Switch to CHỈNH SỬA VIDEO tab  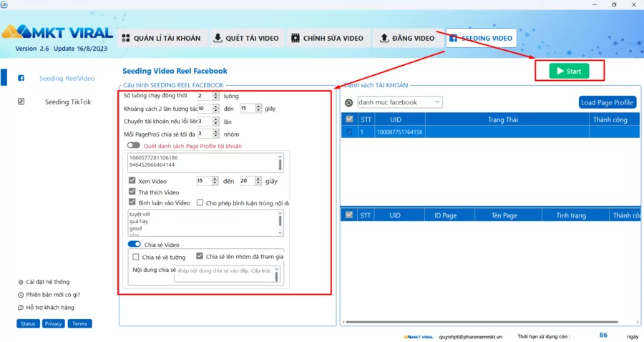(x=327, y=38)
